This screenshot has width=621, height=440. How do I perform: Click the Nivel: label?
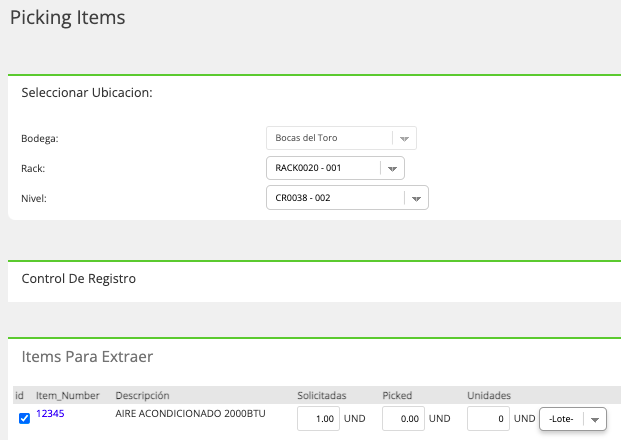(34, 198)
